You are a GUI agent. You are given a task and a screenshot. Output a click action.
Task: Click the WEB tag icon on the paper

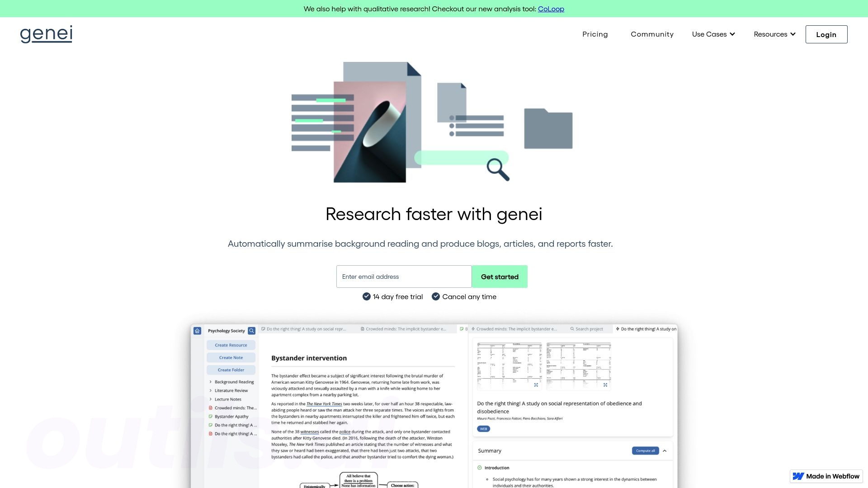(x=483, y=429)
